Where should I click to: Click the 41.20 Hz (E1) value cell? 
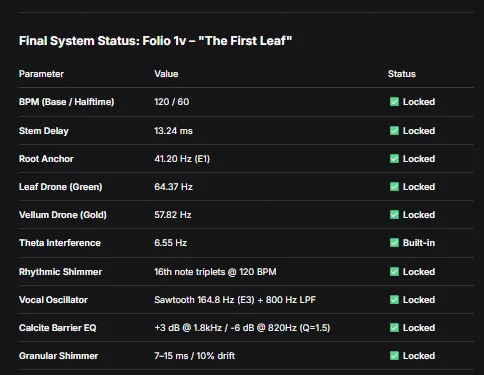pos(182,159)
